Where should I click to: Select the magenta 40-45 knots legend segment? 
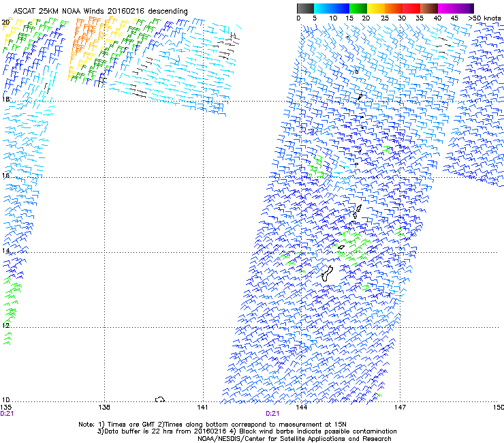(447, 8)
